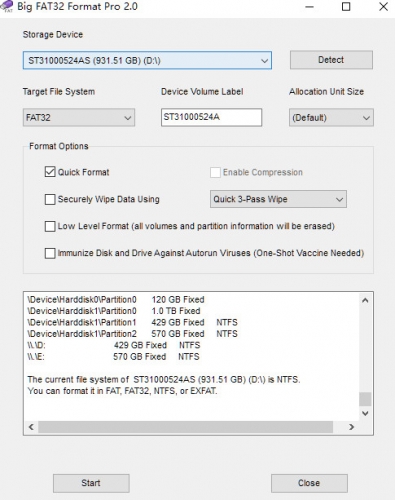Click the Harddisk0\Partition0 120 GB Fixed log line
The image size is (395, 500).
tap(116, 299)
